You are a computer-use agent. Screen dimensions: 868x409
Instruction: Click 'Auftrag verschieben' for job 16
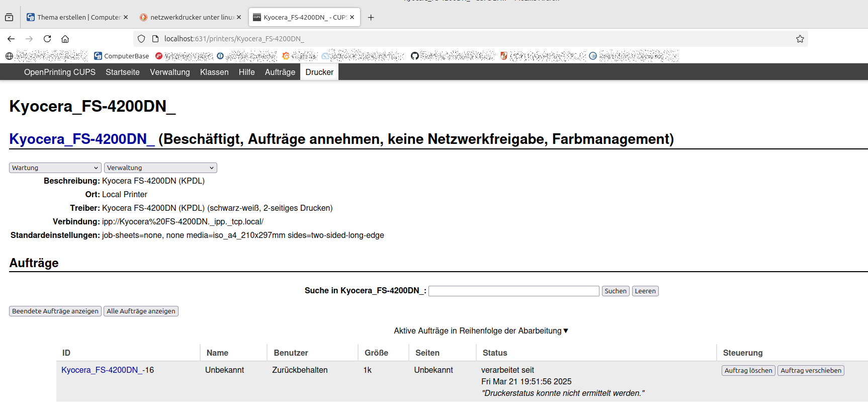tap(811, 370)
